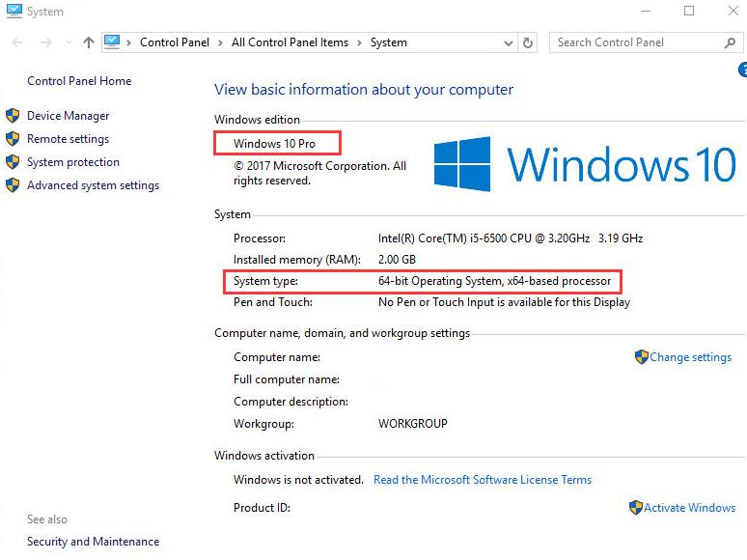
Task: Click the Search Control Panel field
Action: pos(646,42)
